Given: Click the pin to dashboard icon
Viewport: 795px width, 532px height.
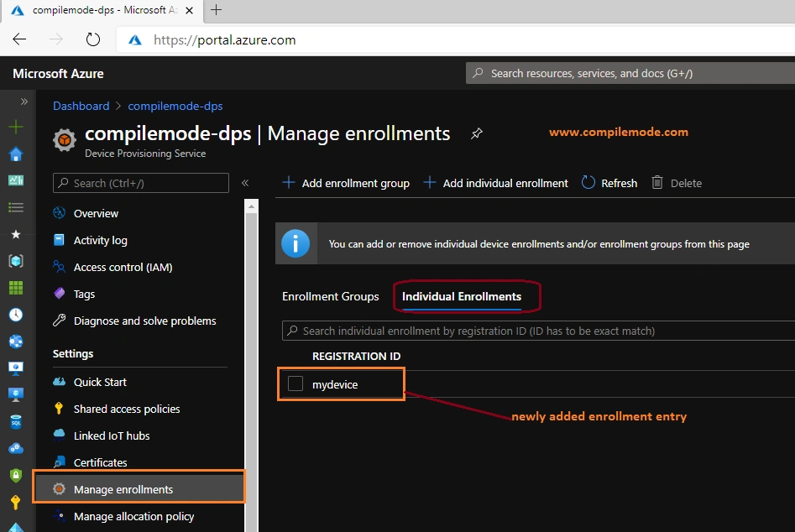Looking at the screenshot, I should tap(477, 133).
